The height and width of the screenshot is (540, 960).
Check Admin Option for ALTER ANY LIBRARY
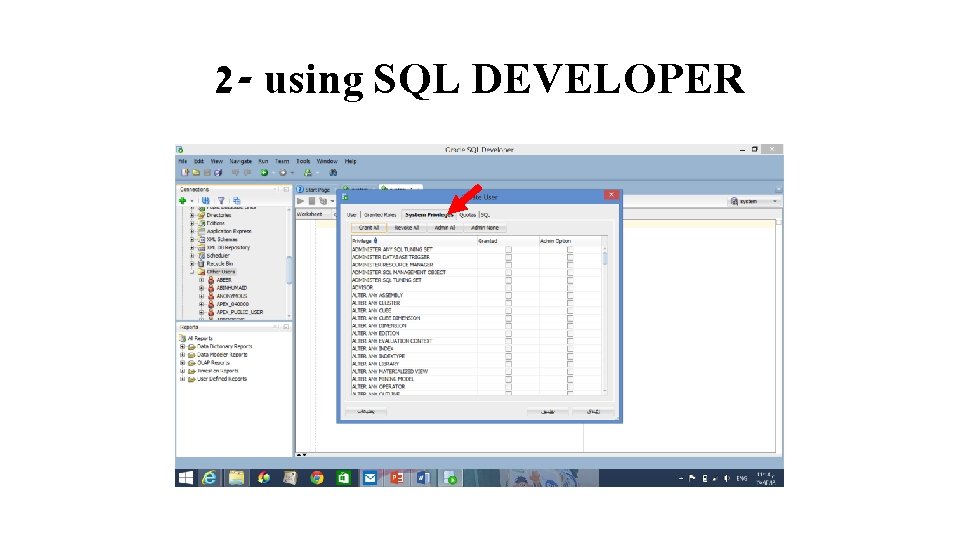pos(570,364)
